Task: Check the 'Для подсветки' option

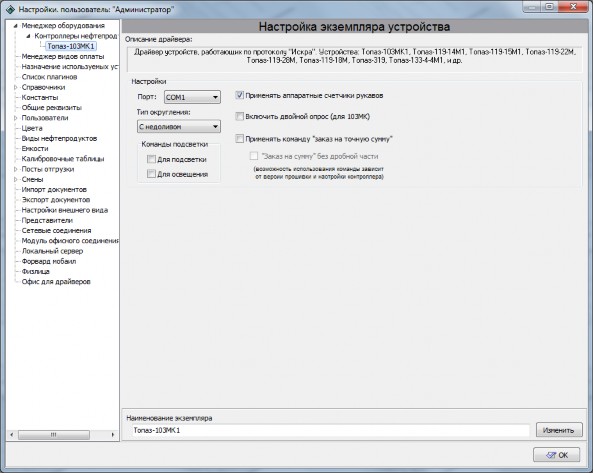Action: tap(151, 159)
